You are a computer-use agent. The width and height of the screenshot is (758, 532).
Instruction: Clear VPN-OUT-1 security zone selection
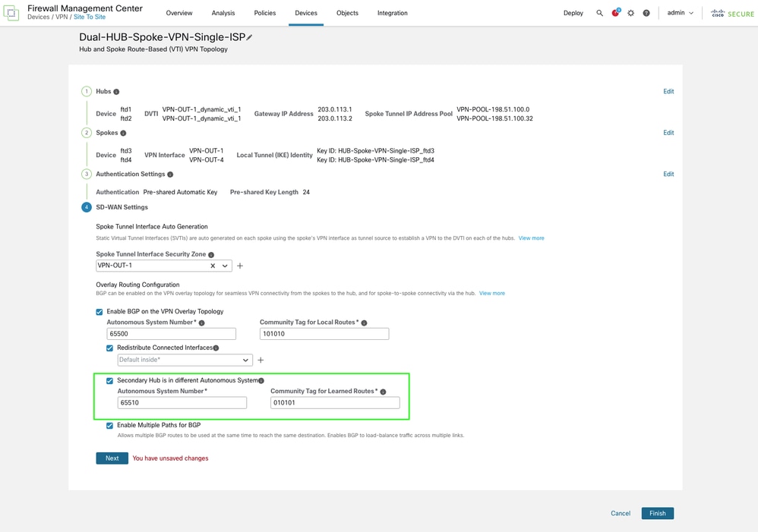213,266
